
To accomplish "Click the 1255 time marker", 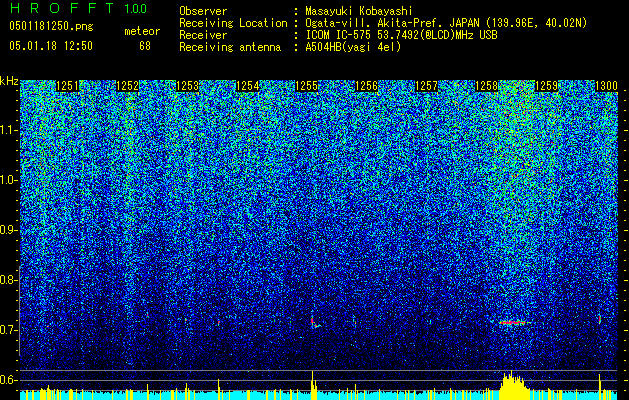I will click(x=307, y=86).
